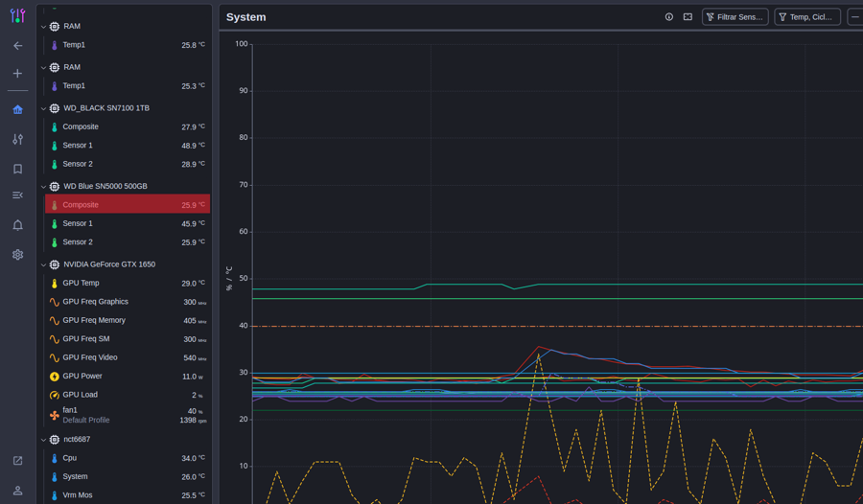Collapse the NVIDIA GeForce GTX 1650 group

tap(43, 265)
